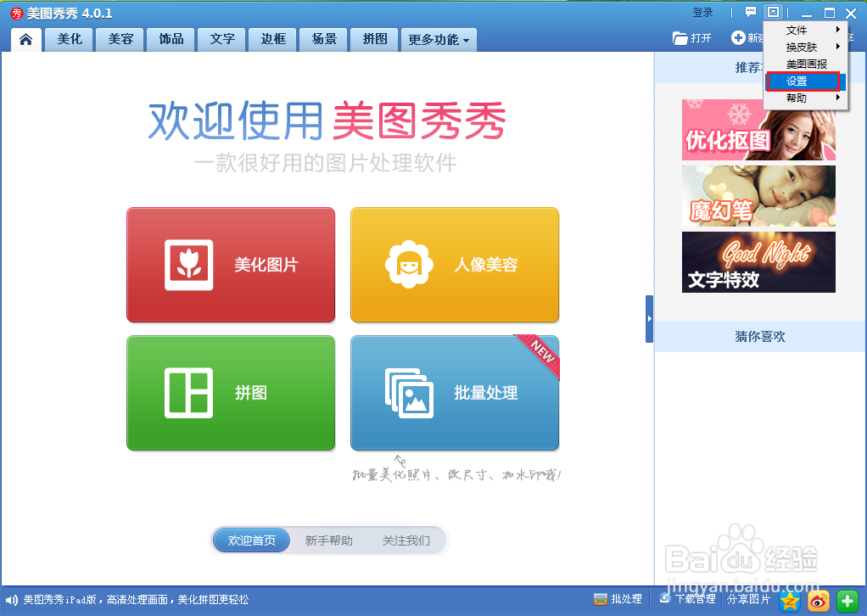Select the 拼图 tab
This screenshot has width=867, height=616.
click(375, 40)
